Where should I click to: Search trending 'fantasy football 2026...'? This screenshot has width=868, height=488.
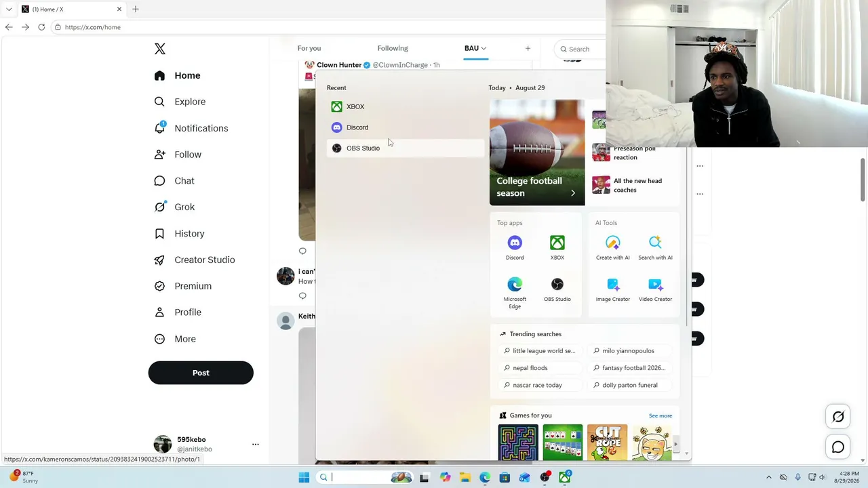631,368
